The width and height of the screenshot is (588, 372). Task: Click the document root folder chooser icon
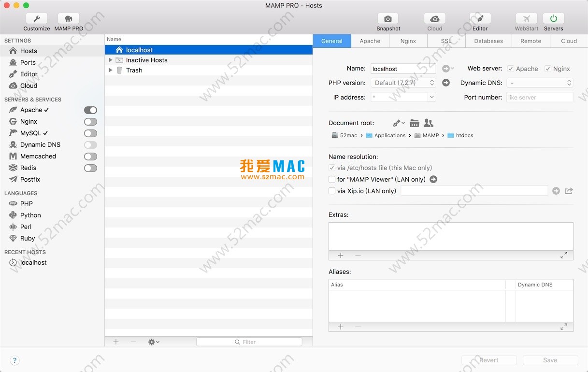(415, 123)
